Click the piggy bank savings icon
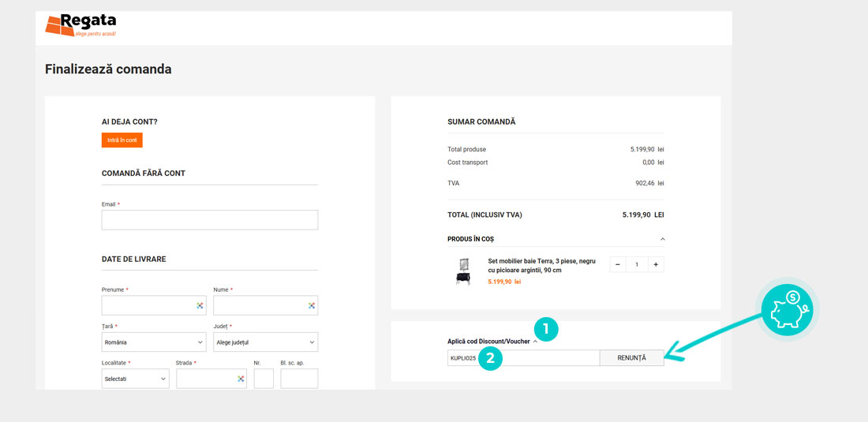 coord(788,308)
